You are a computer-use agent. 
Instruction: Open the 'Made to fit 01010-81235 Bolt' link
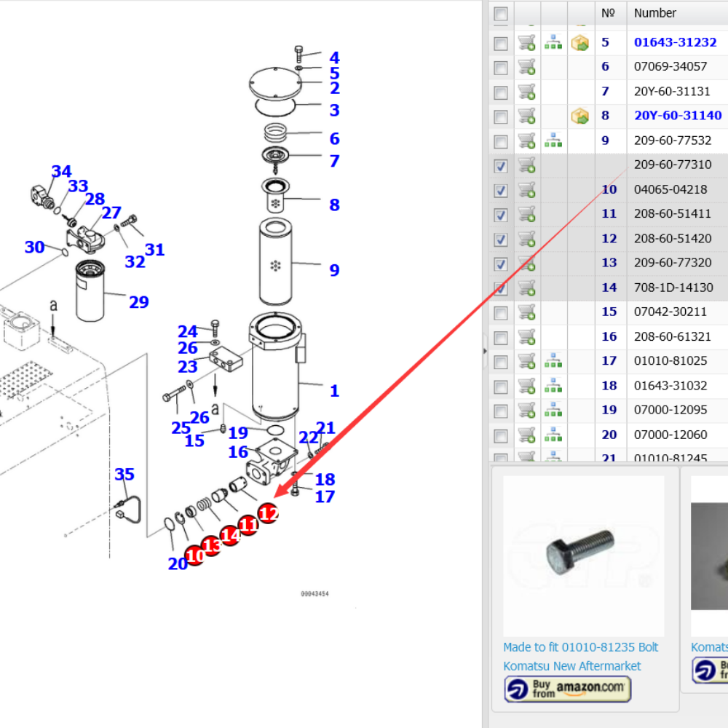click(x=580, y=647)
